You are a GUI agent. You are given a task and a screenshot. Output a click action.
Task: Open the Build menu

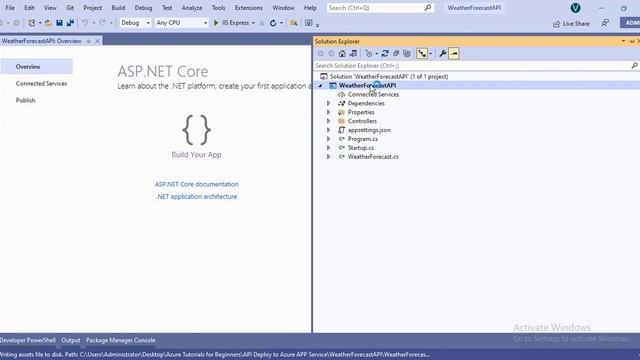pyautogui.click(x=118, y=8)
